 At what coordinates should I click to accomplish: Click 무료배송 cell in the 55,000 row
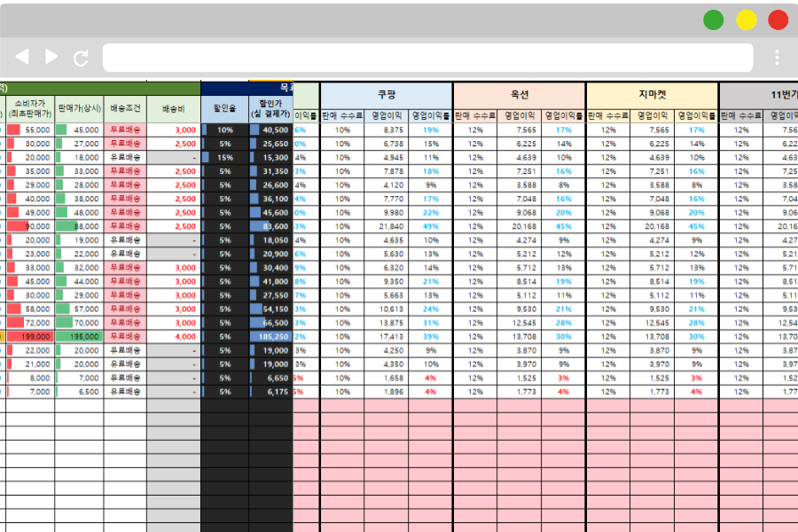pyautogui.click(x=125, y=129)
